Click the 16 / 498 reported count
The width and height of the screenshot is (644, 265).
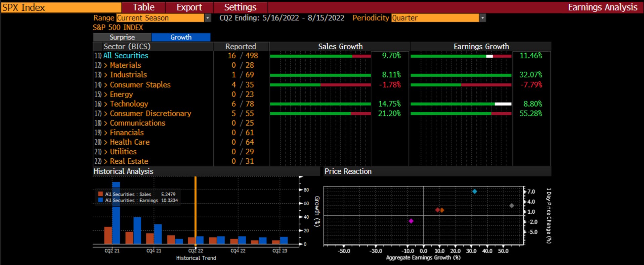click(x=243, y=56)
